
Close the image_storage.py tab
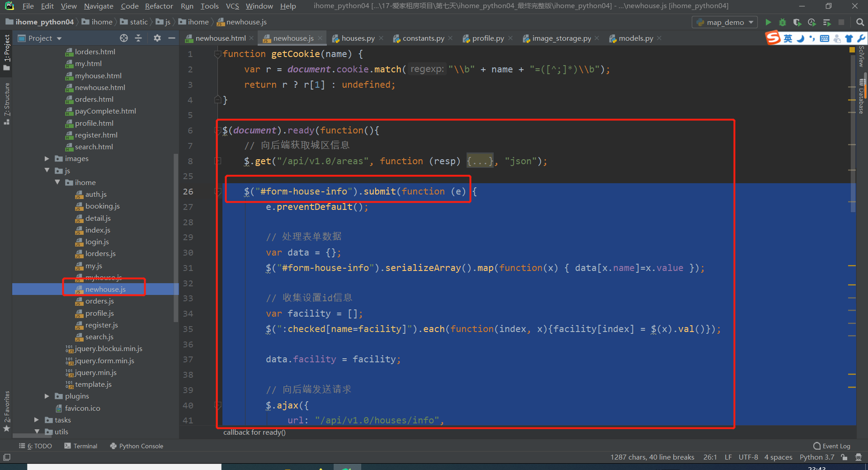[x=597, y=38]
